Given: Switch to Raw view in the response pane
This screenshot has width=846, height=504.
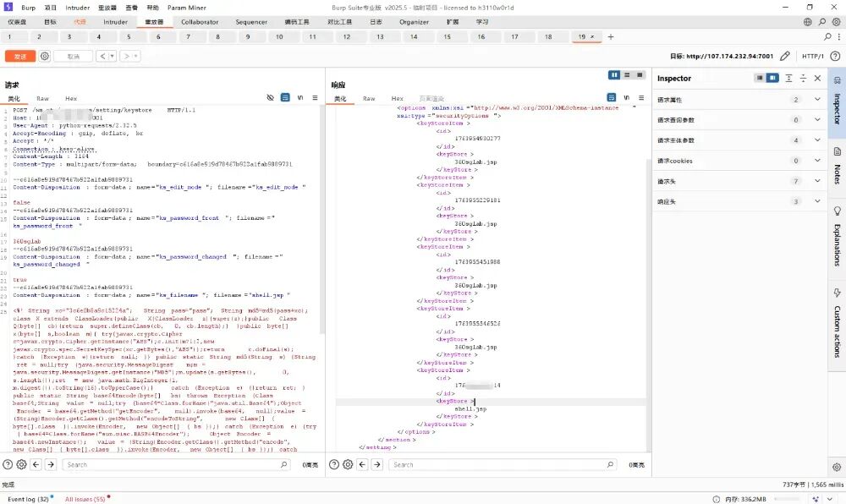Looking at the screenshot, I should click(369, 99).
